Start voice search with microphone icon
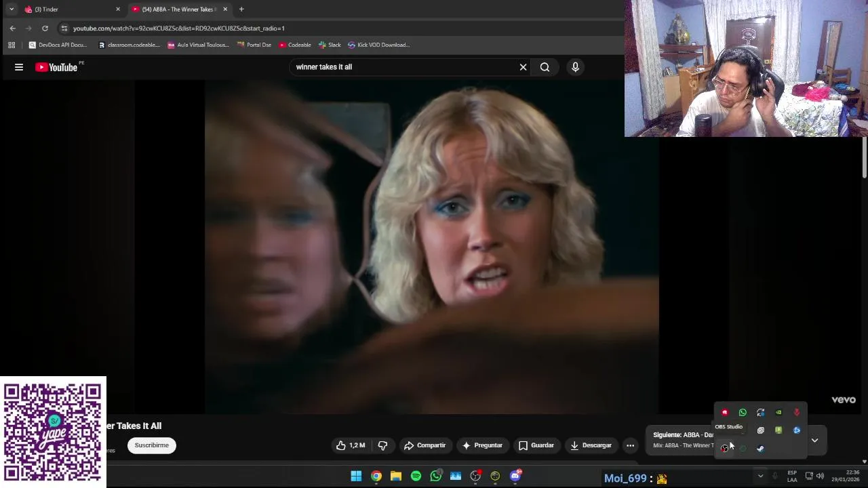The height and width of the screenshot is (488, 868). (x=575, y=67)
